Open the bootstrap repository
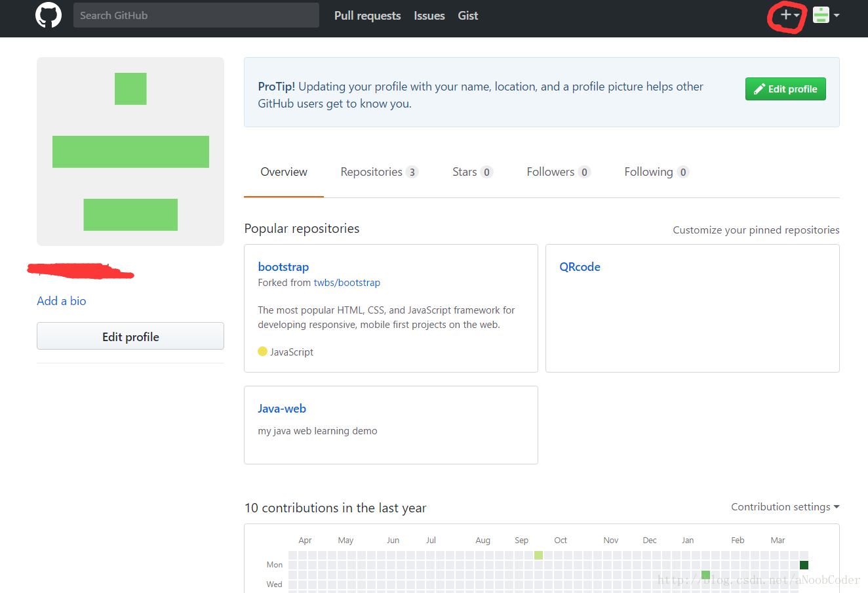The height and width of the screenshot is (593, 868). click(283, 267)
